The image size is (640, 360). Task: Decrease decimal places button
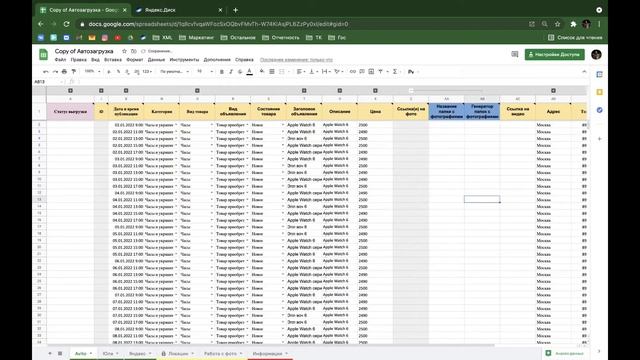127,71
